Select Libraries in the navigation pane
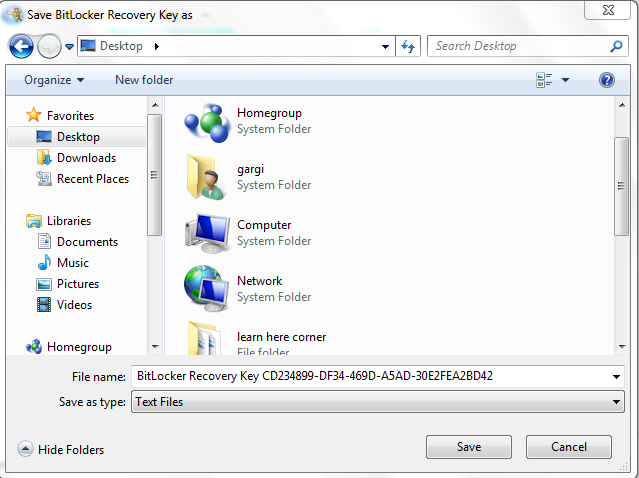This screenshot has width=639, height=478. pyautogui.click(x=69, y=221)
